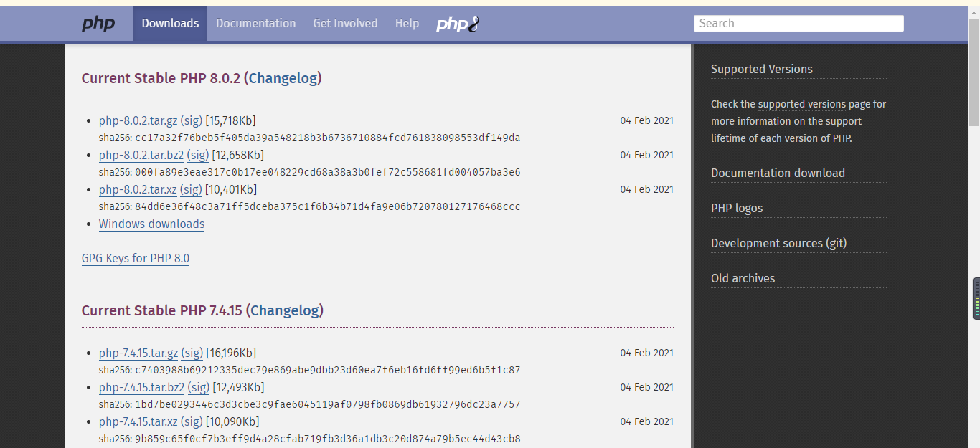Click the PHP 8 logo icon
The width and height of the screenshot is (980, 448).
458,24
